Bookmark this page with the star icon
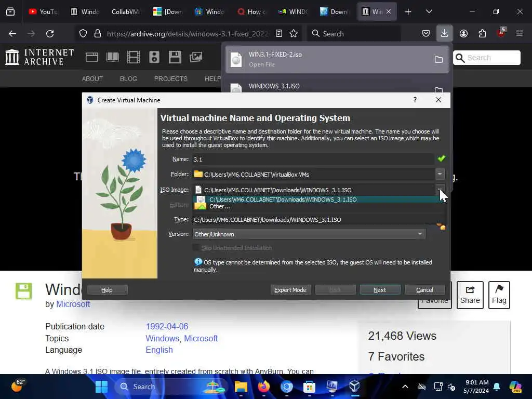The width and height of the screenshot is (532, 399). 294,34
